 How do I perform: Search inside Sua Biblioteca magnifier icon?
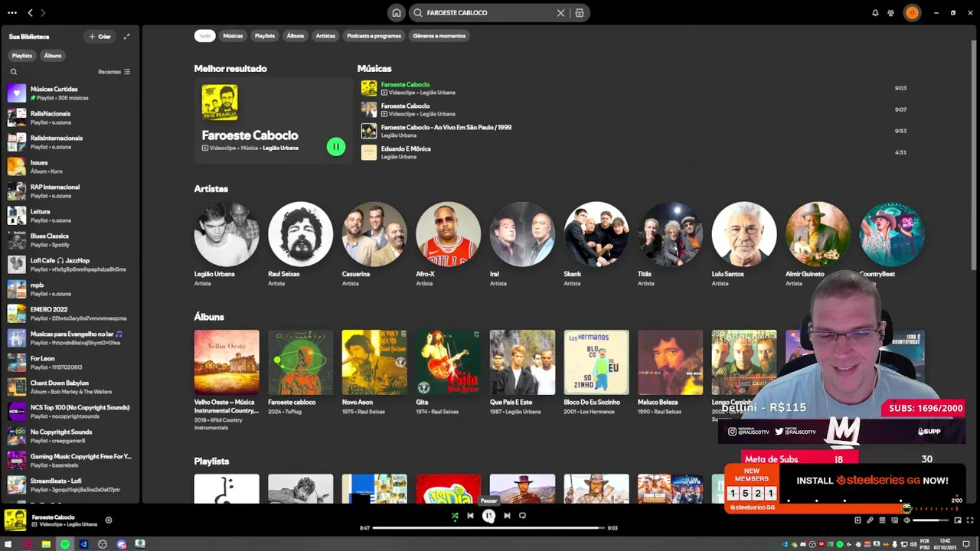pos(13,72)
